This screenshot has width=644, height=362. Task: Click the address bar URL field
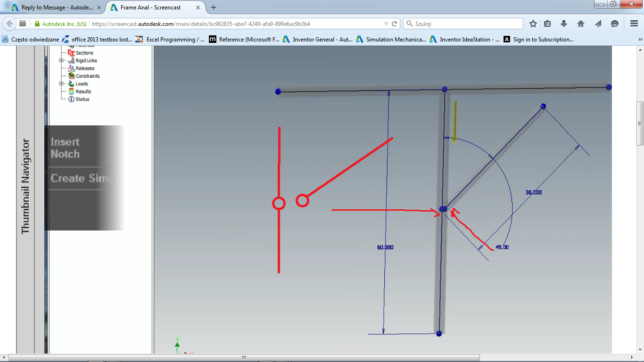pyautogui.click(x=236, y=24)
